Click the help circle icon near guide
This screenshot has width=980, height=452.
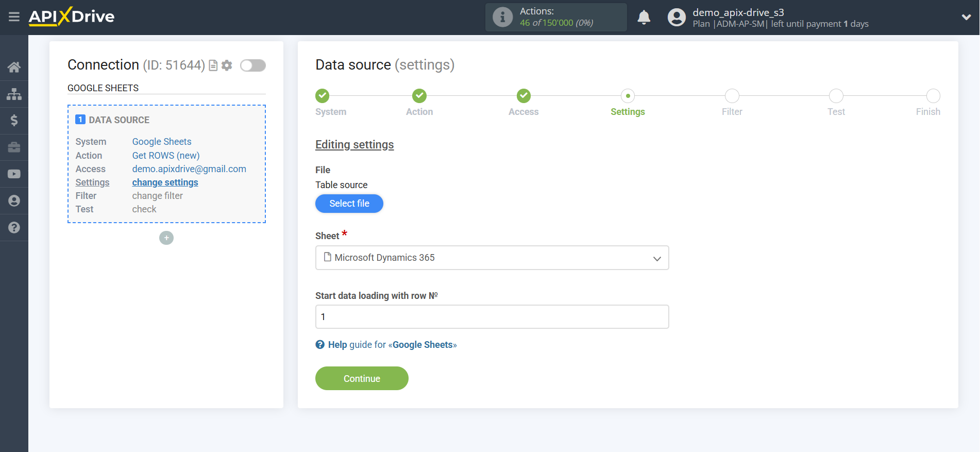coord(320,345)
